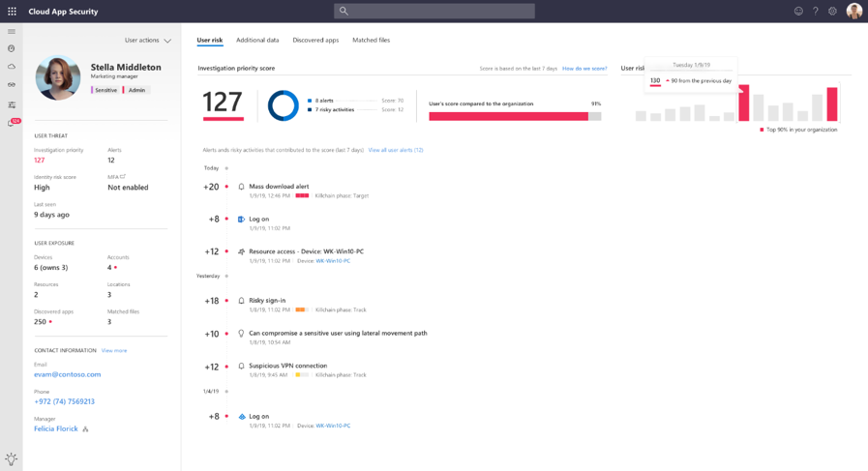
Task: Click the Outlook icon on today's Log on
Action: tap(241, 220)
